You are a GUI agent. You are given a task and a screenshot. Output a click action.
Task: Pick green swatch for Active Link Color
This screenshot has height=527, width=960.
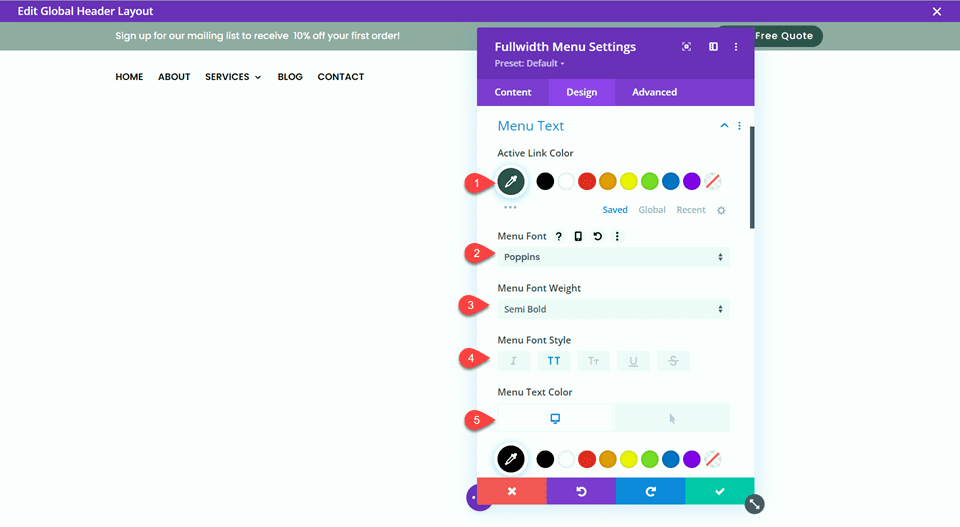pyautogui.click(x=650, y=181)
